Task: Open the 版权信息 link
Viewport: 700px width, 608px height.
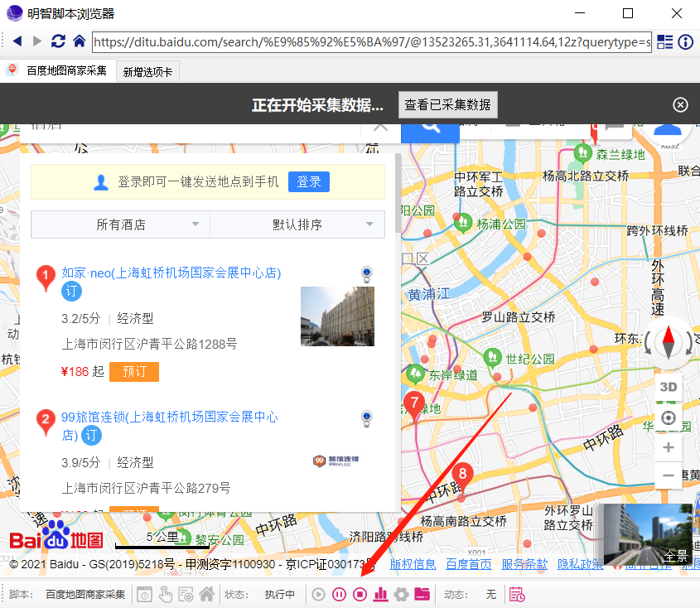Action: (x=413, y=564)
